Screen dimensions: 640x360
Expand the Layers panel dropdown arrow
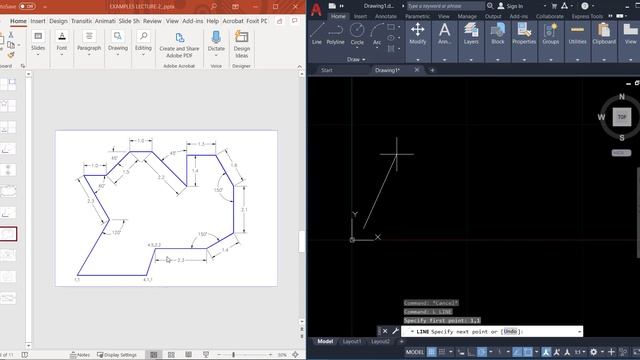[x=471, y=60]
